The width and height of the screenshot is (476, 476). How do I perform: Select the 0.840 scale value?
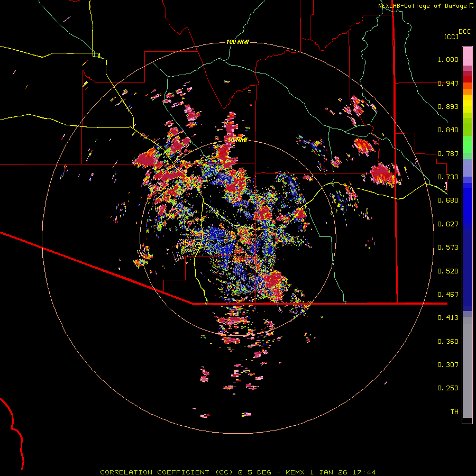coord(448,130)
